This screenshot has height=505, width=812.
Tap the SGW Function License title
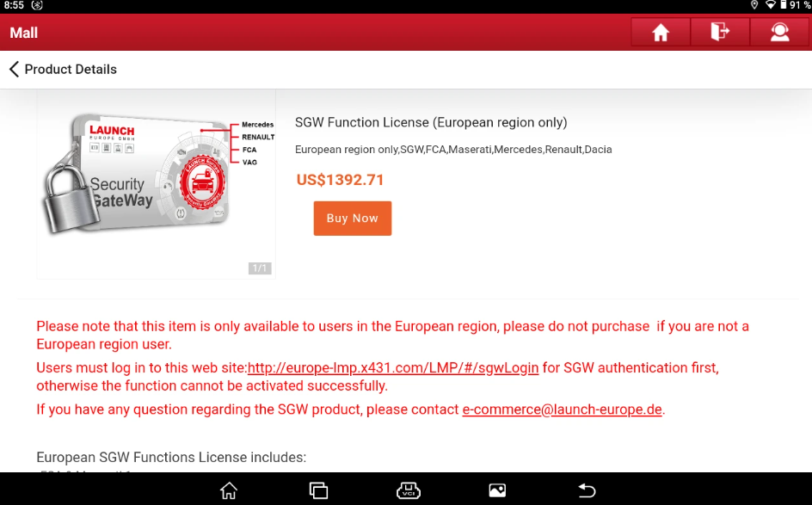click(431, 123)
